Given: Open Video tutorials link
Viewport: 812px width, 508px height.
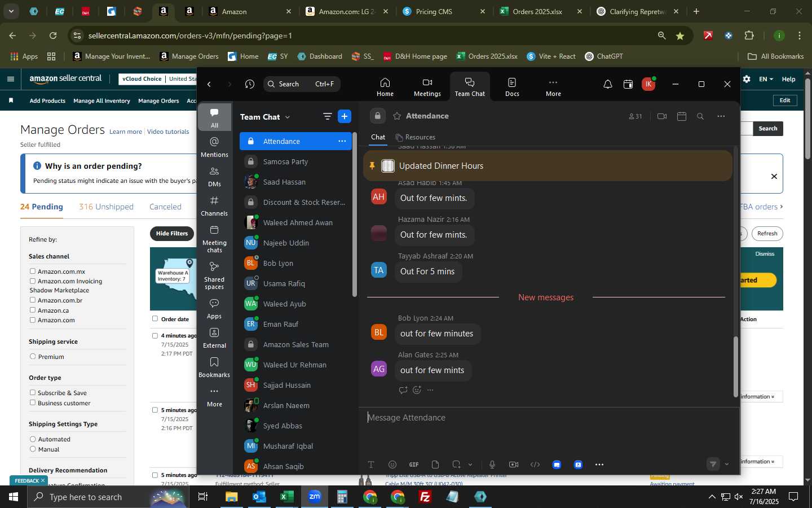Looking at the screenshot, I should pyautogui.click(x=168, y=132).
